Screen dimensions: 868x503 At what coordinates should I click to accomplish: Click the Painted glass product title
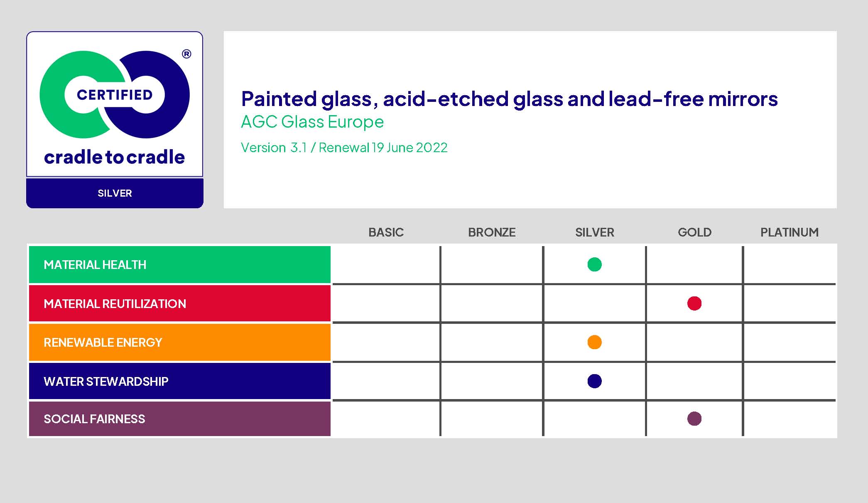[509, 99]
